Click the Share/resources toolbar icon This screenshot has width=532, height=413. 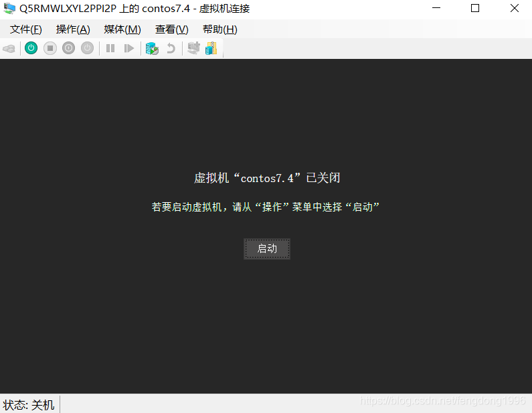(211, 48)
